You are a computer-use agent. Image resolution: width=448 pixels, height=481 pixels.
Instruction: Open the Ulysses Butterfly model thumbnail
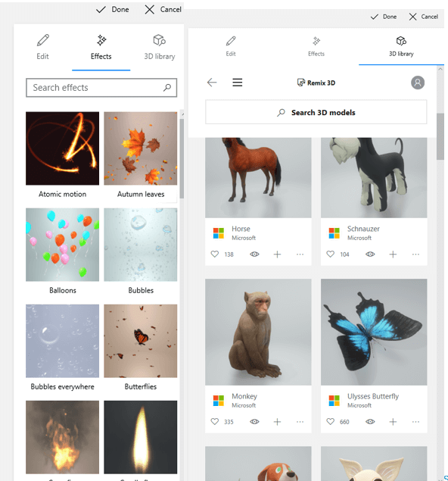(374, 332)
